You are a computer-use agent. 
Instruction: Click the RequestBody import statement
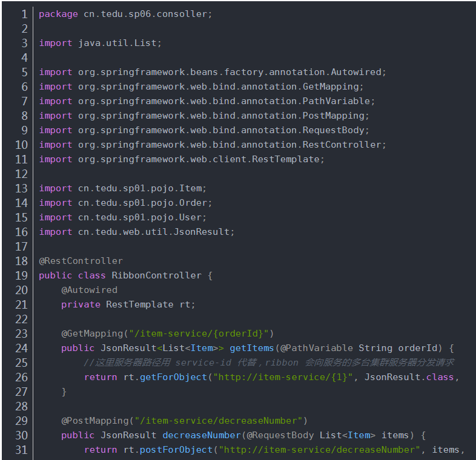coord(204,131)
